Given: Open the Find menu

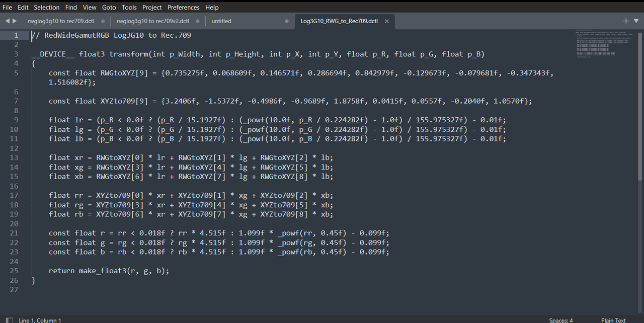Looking at the screenshot, I should [71, 8].
